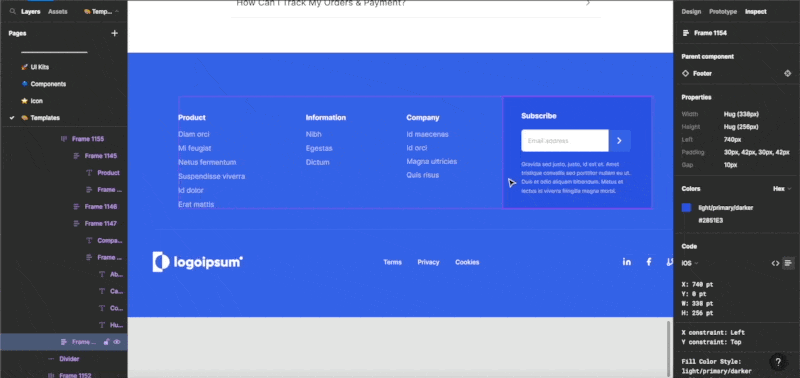Screen dimensions: 800x378
Task: Click the text icon of the Hu... layer
Action: pos(102,325)
